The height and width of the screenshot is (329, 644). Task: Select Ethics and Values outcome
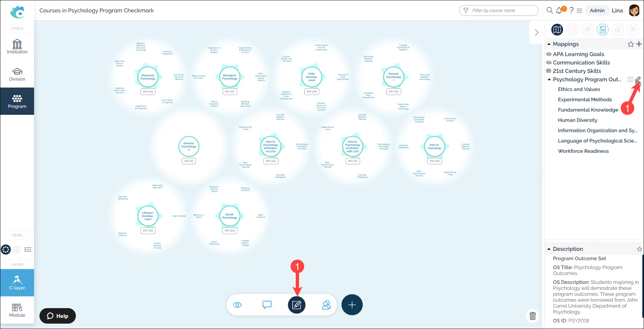(579, 89)
